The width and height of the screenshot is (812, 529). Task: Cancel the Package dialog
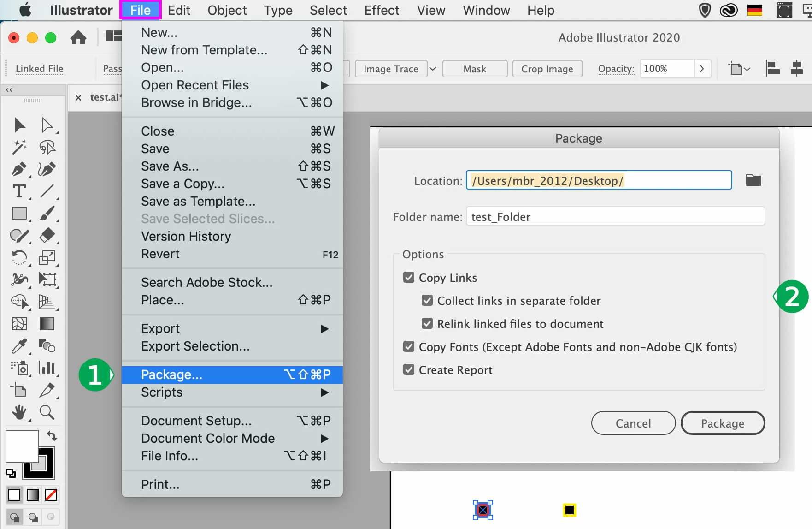(x=633, y=423)
